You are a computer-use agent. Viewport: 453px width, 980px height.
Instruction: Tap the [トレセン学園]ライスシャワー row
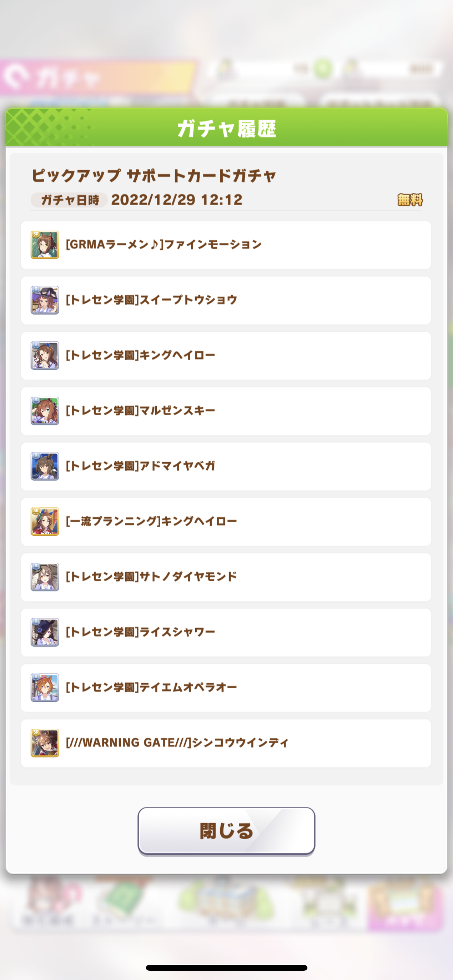pyautogui.click(x=226, y=632)
